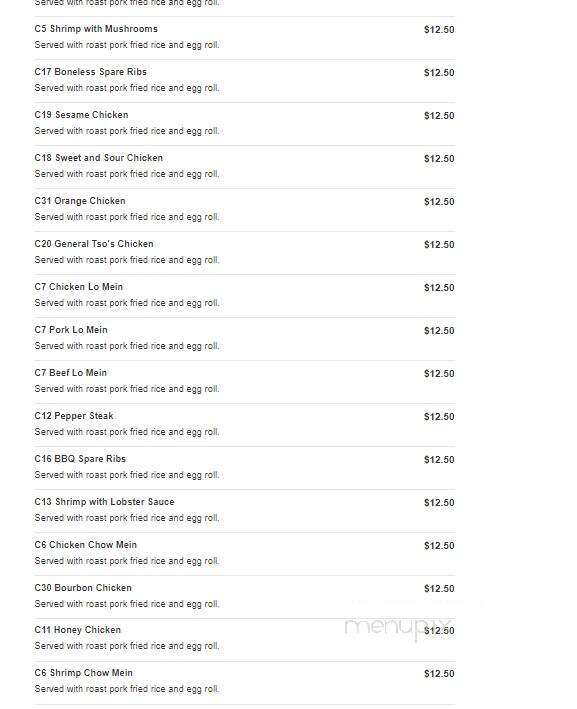Open C17 Boneless Spare Ribs entry
The image size is (577, 709).
pos(90,72)
